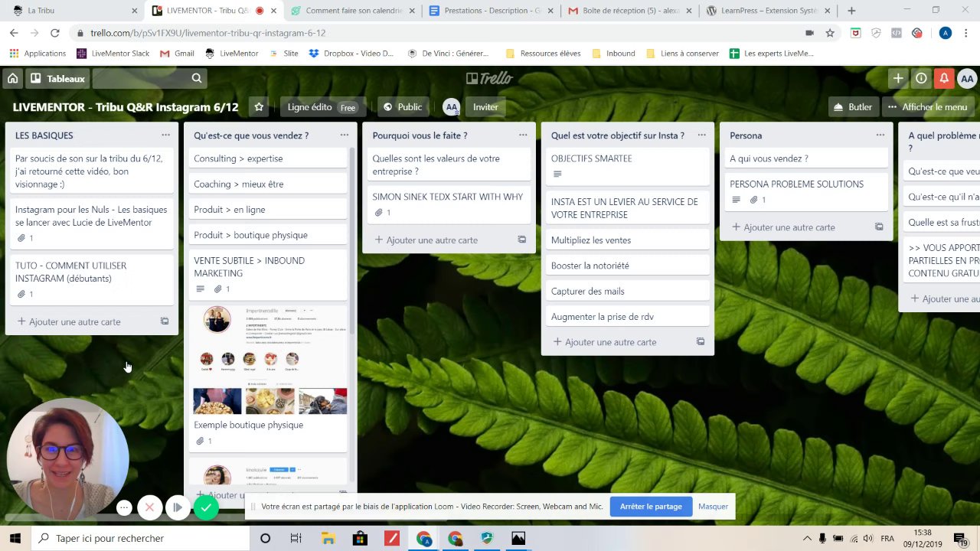The width and height of the screenshot is (980, 551).
Task: Open Qu'est-ce que vous vendez list menu
Action: click(344, 135)
